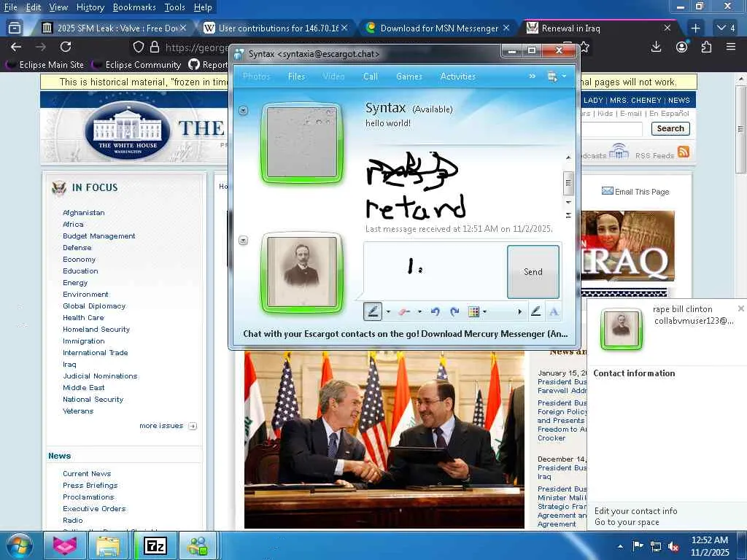Open Games in Messenger toolbar
747x560 pixels.
[409, 76]
